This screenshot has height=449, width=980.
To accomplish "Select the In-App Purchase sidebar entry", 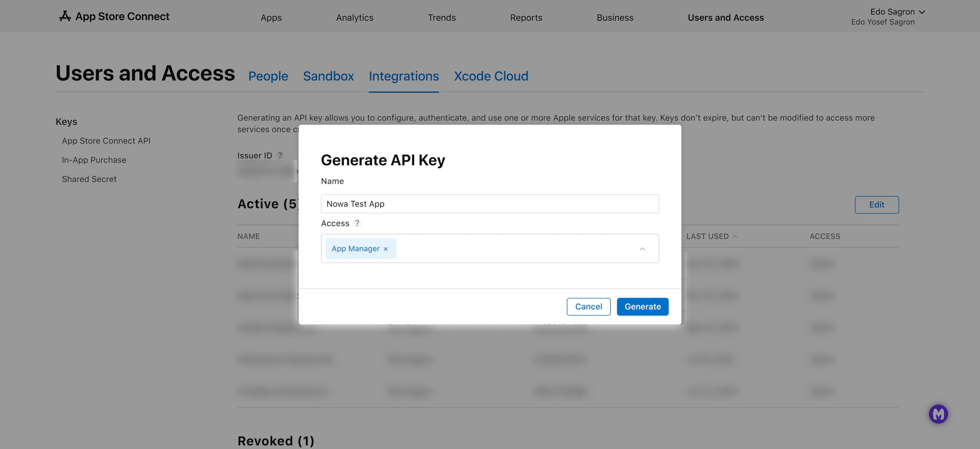I will click(x=94, y=159).
